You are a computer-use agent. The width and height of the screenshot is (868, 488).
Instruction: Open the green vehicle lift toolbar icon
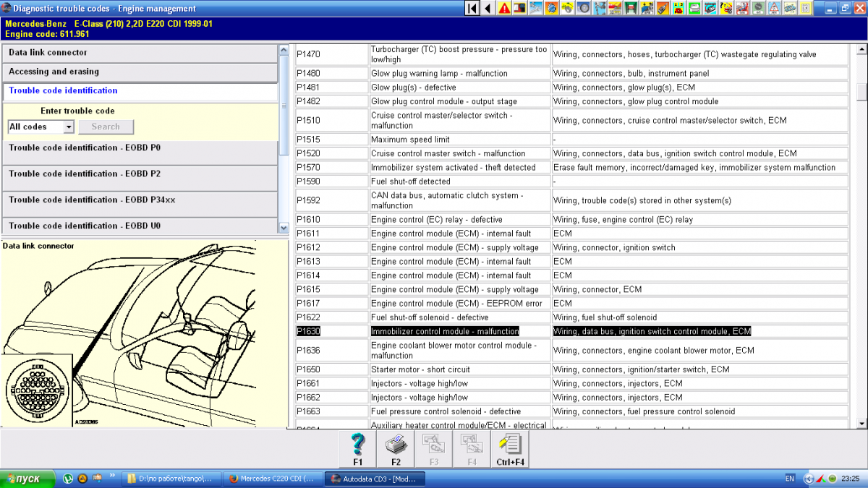click(x=631, y=8)
